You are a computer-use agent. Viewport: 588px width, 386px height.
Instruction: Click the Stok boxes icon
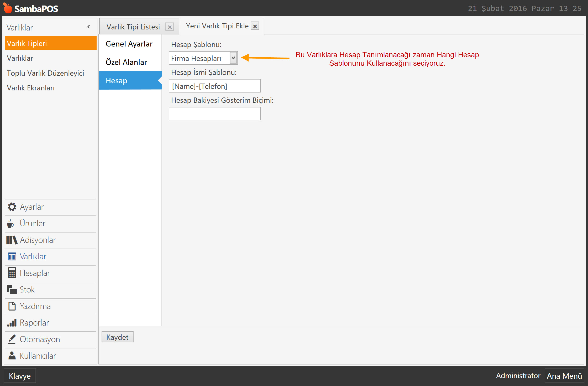(x=12, y=290)
